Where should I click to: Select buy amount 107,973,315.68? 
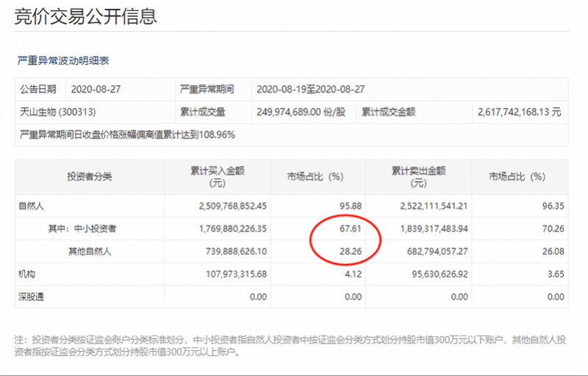tap(236, 274)
